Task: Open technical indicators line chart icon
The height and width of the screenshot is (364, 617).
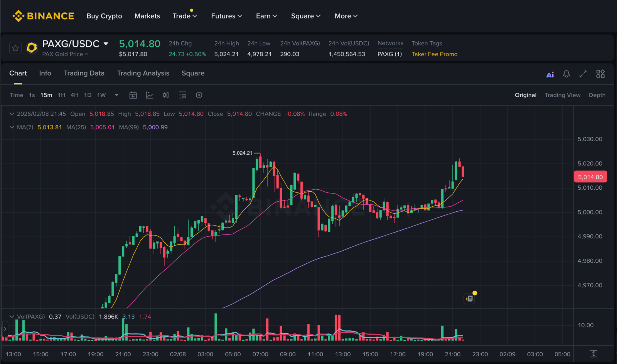Action: point(150,95)
